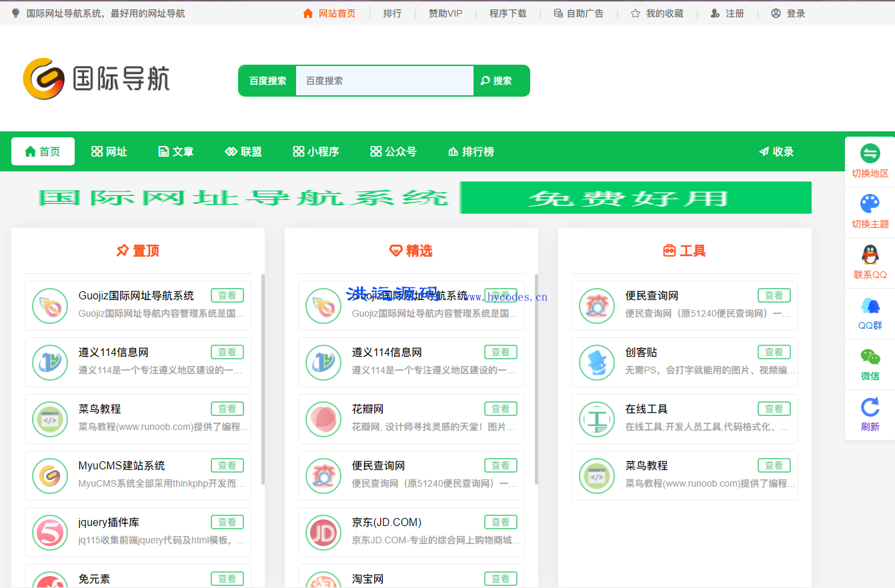Click the 精选 column heading

coord(411,251)
